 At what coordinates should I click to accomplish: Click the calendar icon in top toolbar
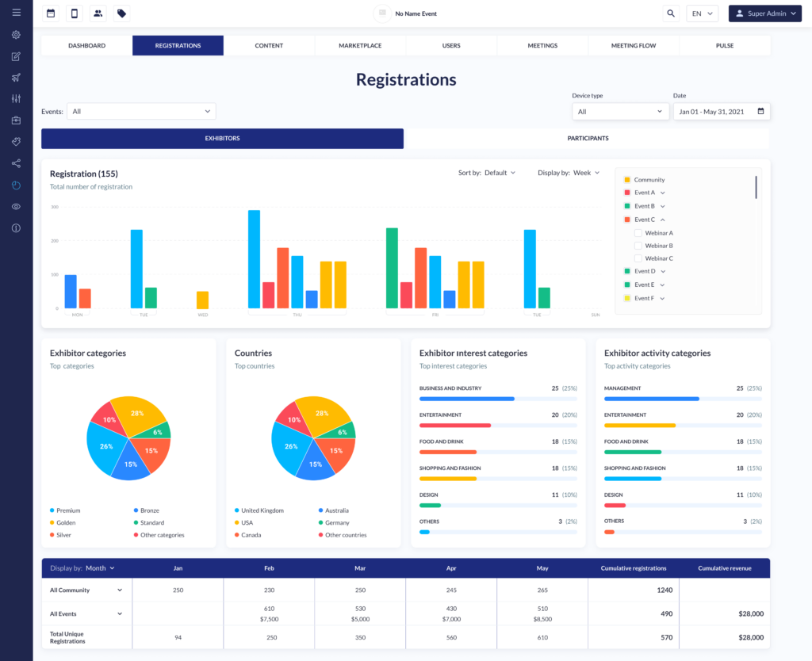[x=51, y=13]
